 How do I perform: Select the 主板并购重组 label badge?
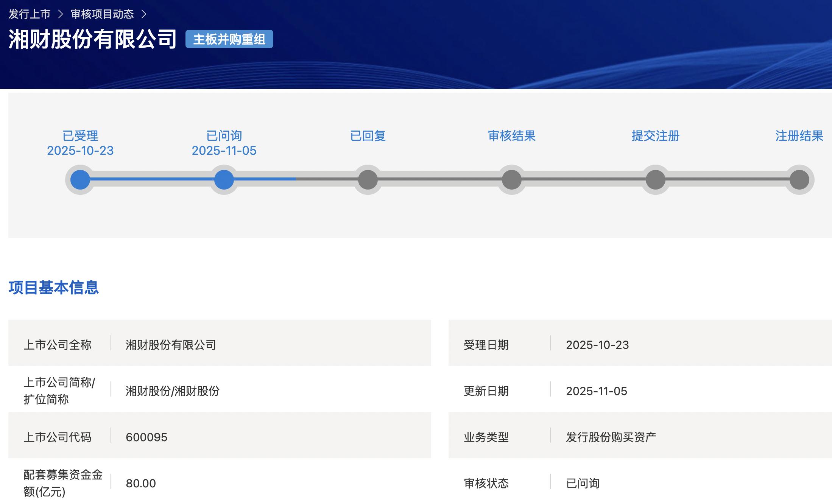[229, 39]
